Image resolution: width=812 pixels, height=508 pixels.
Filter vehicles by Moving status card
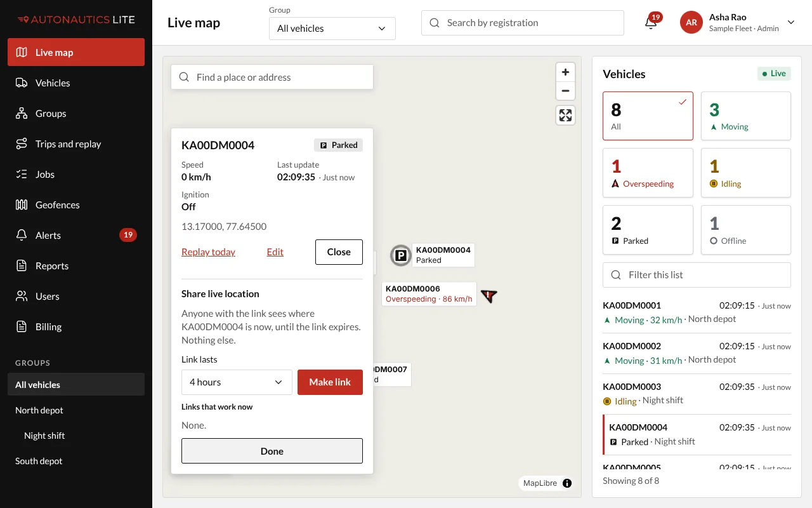point(746,116)
